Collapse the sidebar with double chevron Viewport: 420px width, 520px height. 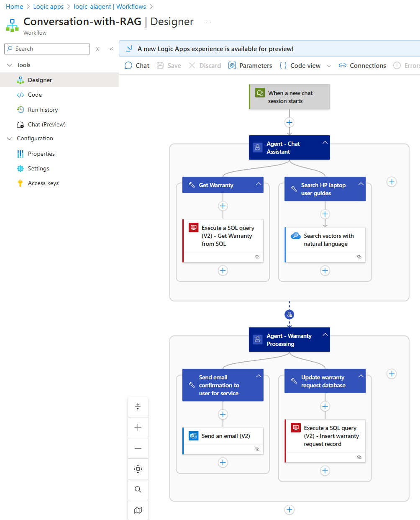click(x=111, y=49)
